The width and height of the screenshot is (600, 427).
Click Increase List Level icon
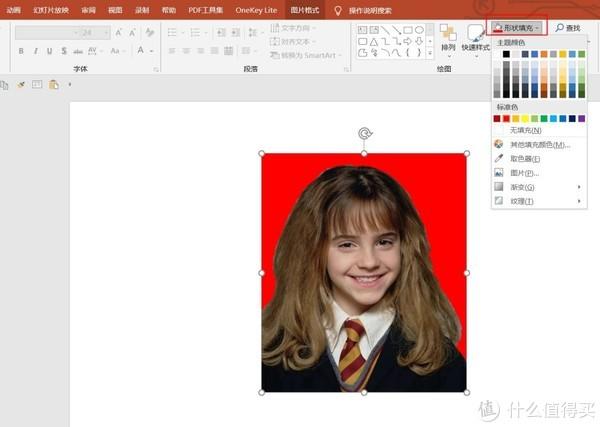click(x=236, y=33)
